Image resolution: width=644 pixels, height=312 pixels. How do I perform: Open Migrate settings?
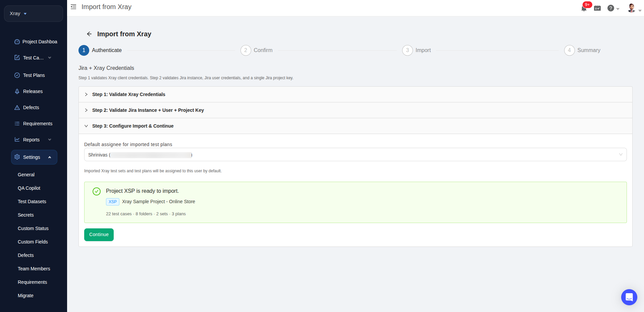pos(25,296)
